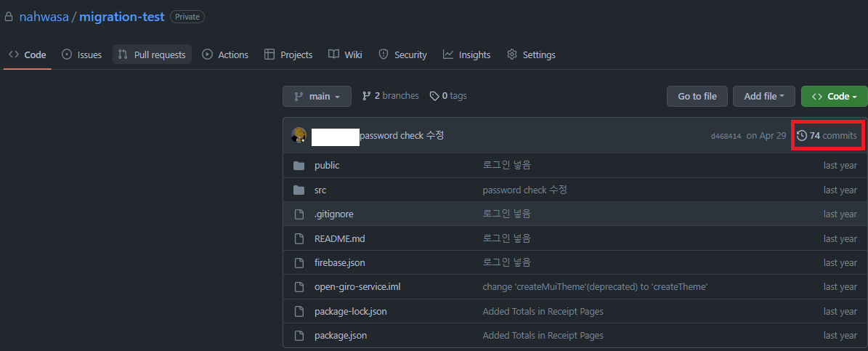Open the .gitignore file
This screenshot has height=351, width=868.
click(x=334, y=214)
